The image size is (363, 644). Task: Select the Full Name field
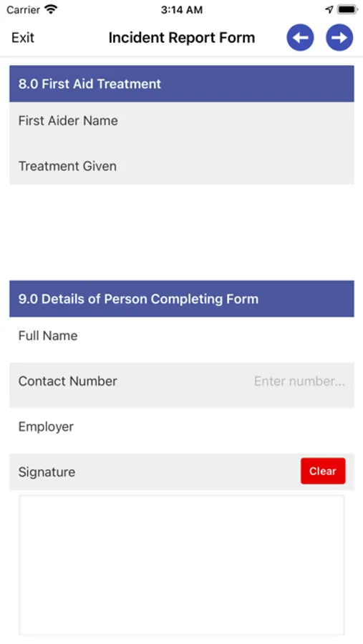point(182,336)
